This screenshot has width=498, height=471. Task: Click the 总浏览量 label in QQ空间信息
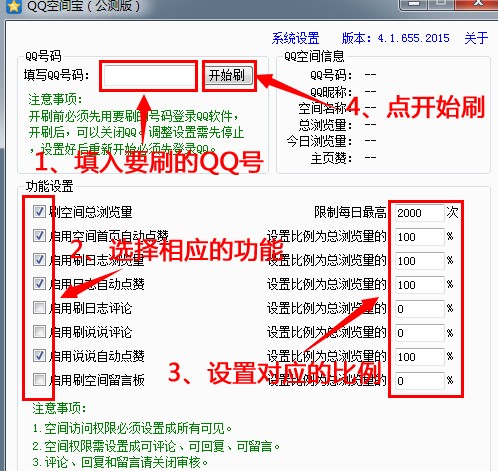click(x=325, y=125)
